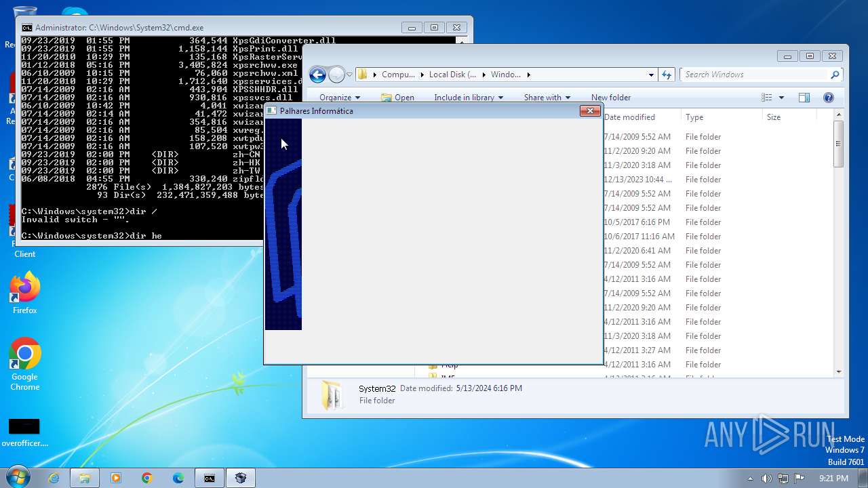Maximize the cmd.exe window
Screen dimensions: 868x488
(x=434, y=28)
